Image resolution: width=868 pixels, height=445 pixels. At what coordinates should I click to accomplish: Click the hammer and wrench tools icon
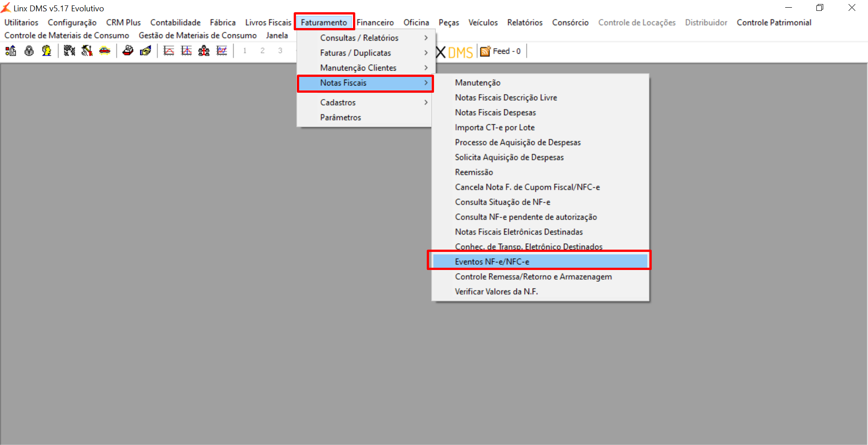(87, 51)
